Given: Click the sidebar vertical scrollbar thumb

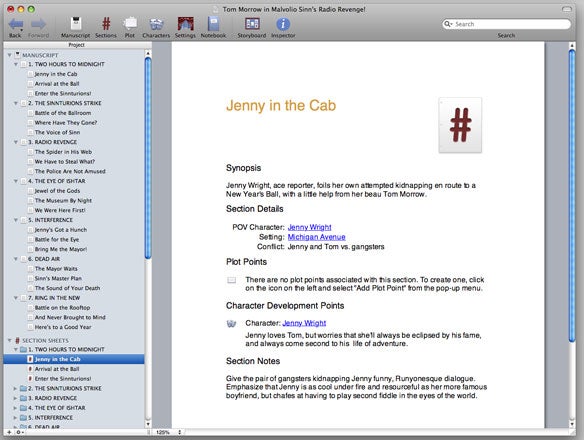Looking at the screenshot, I should tap(148, 158).
